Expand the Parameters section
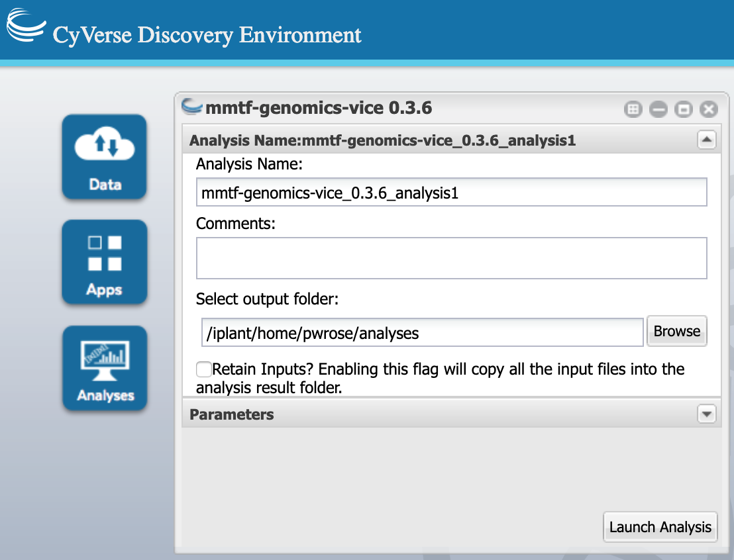734x560 pixels. tap(706, 414)
